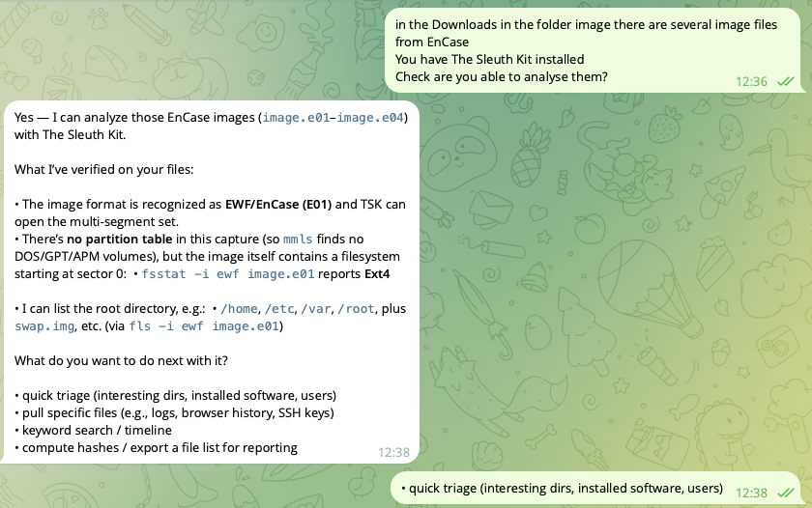Click the 12:36 timestamp on sent message
This screenshot has width=812, height=508.
pos(751,82)
